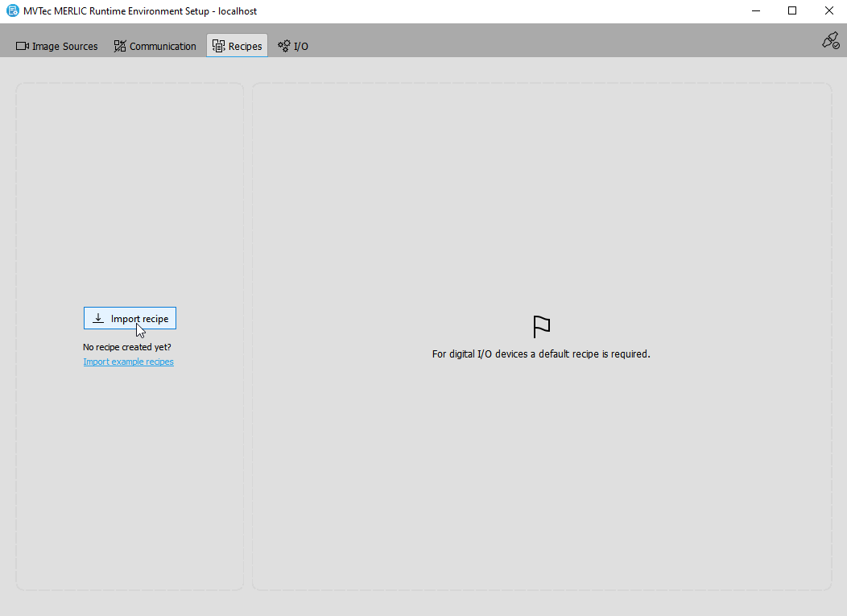Click the gears icon on I/O tab
The image size is (847, 616).
(x=284, y=46)
